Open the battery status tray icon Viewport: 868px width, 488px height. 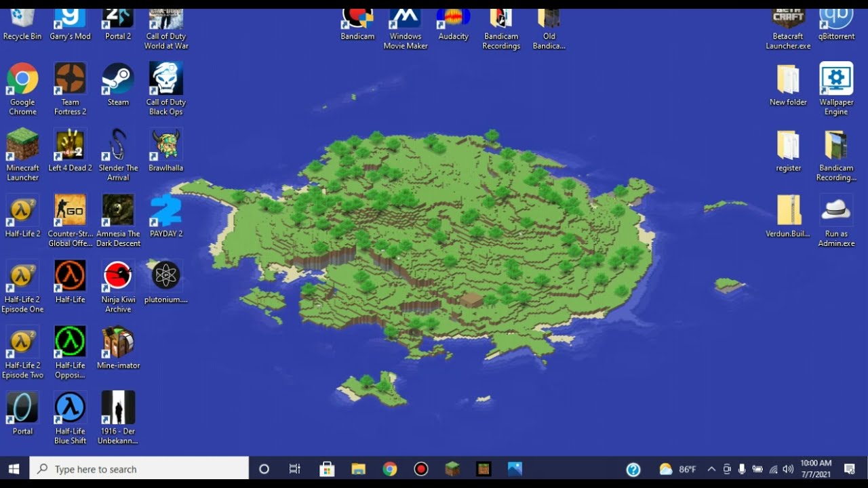pyautogui.click(x=757, y=469)
